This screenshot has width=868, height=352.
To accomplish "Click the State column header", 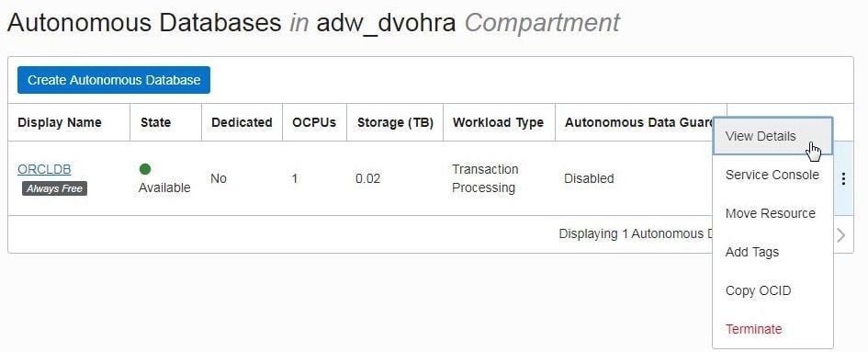I will point(155,122).
